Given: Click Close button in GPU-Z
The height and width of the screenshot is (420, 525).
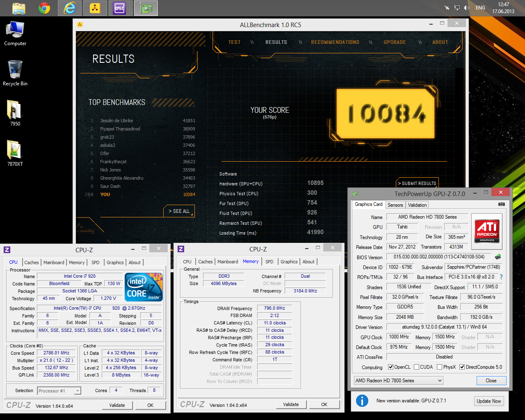Looking at the screenshot, I should point(491,381).
